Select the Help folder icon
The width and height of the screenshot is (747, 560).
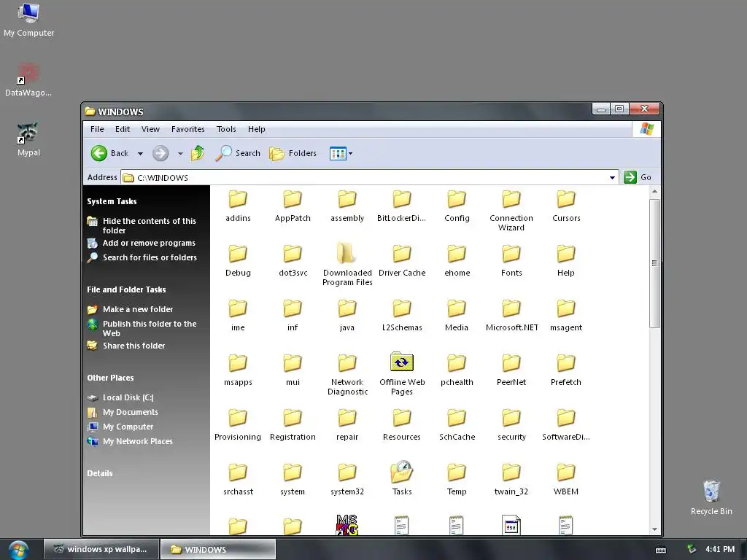click(566, 254)
